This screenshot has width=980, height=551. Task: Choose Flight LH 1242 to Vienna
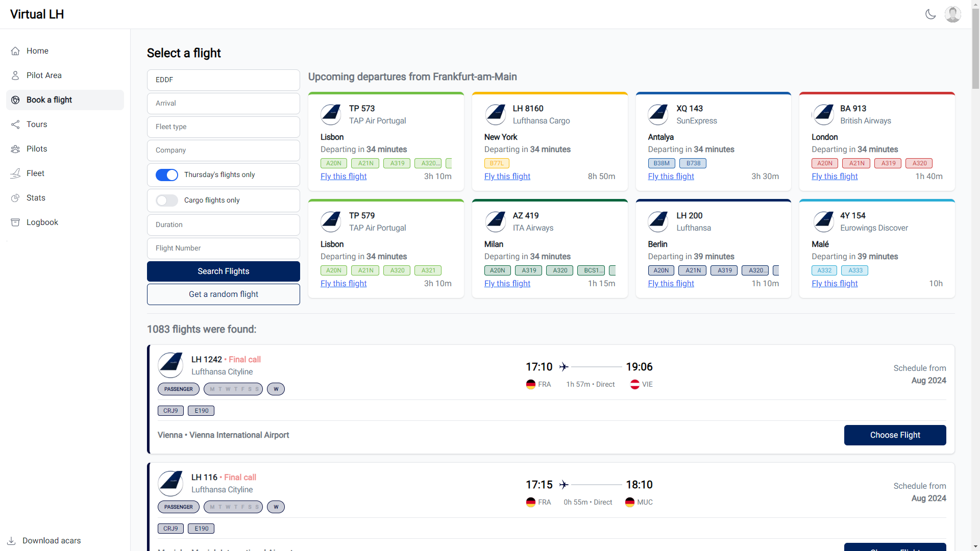[895, 435]
